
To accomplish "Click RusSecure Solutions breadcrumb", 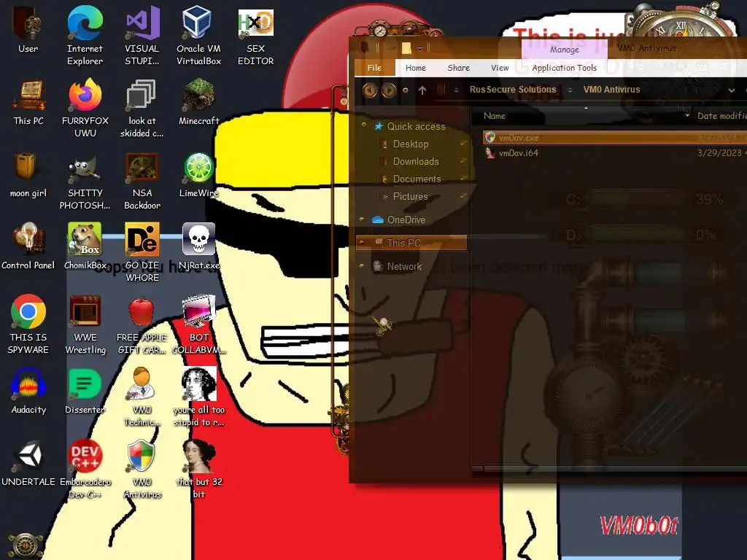I will pos(513,90).
